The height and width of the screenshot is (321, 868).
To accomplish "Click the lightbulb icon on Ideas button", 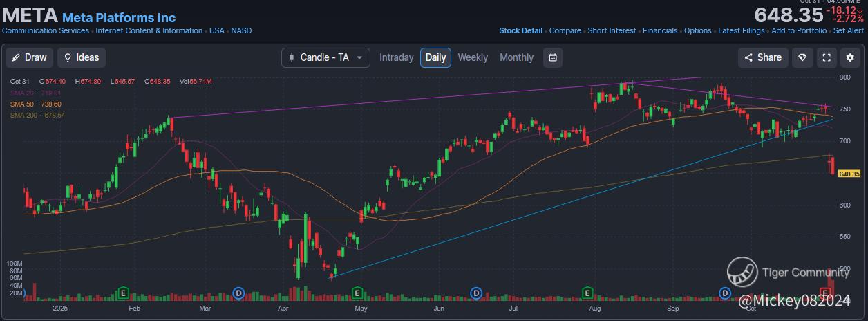I will coord(68,57).
